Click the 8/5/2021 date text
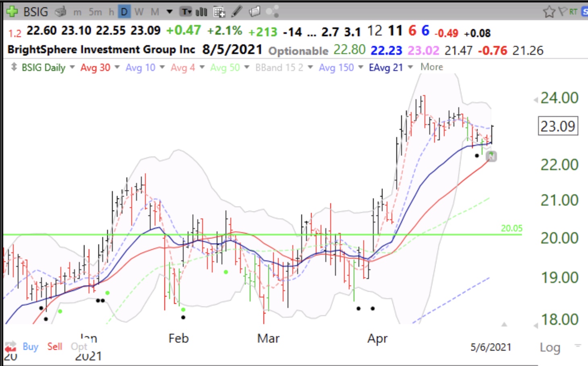588x366 pixels. pos(232,50)
